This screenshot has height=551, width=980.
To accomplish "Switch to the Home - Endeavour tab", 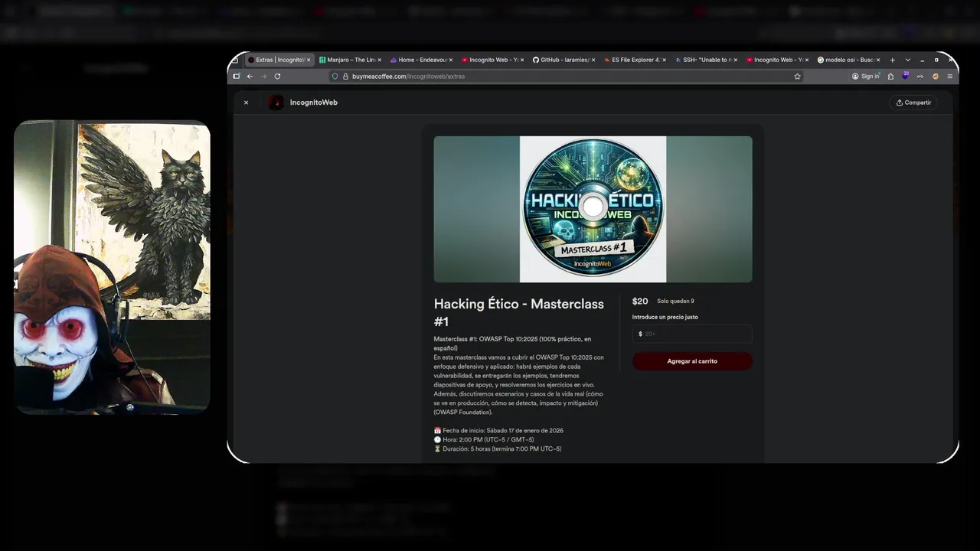I will [x=421, y=60].
